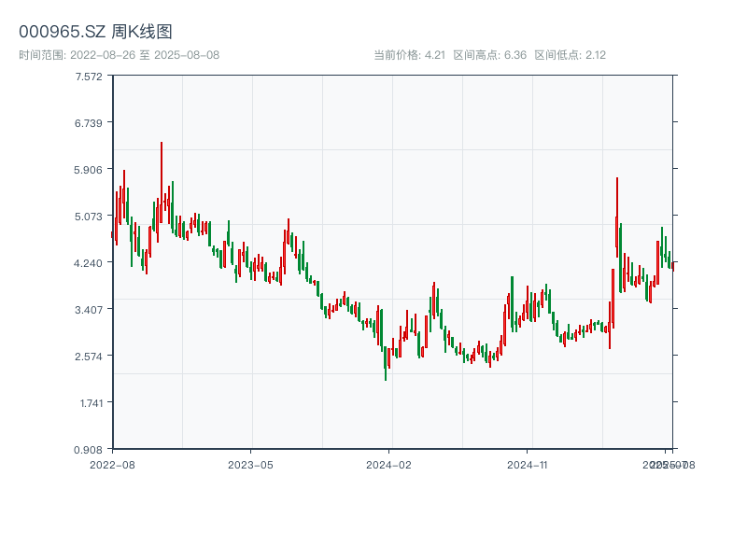This screenshot has height=560, width=747.
Task: Click the 区间高点: 6.36 label
Action: (489, 55)
